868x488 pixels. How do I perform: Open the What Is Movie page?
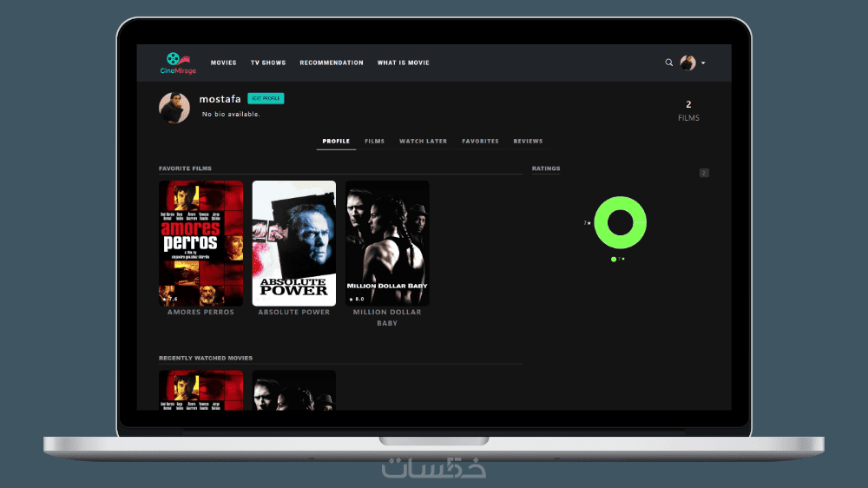(403, 63)
